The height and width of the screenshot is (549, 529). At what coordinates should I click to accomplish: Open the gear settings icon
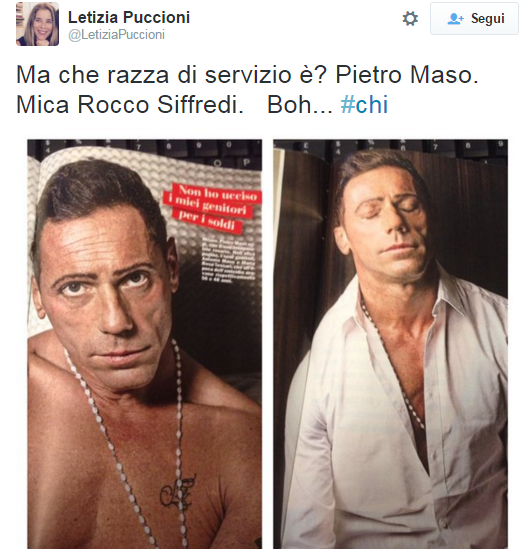point(410,19)
